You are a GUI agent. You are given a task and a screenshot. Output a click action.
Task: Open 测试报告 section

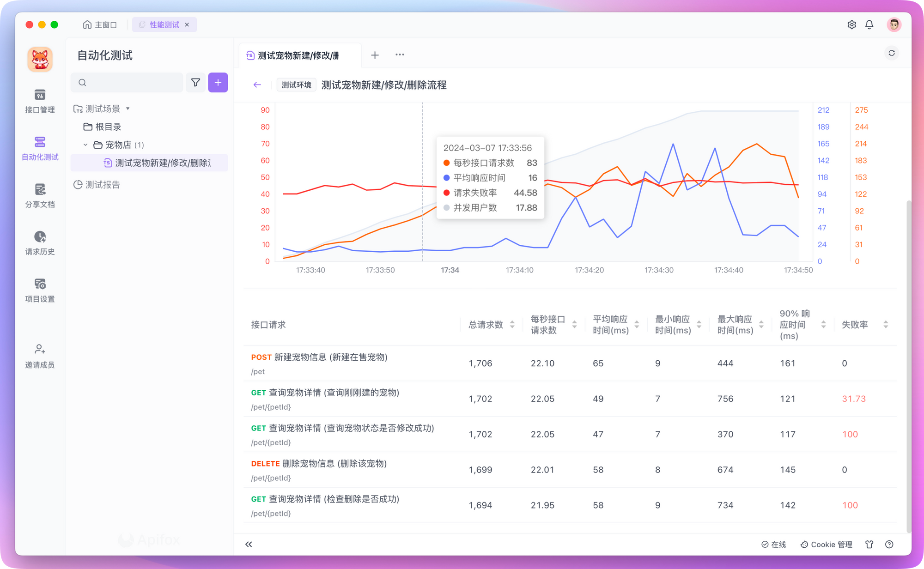(x=97, y=185)
